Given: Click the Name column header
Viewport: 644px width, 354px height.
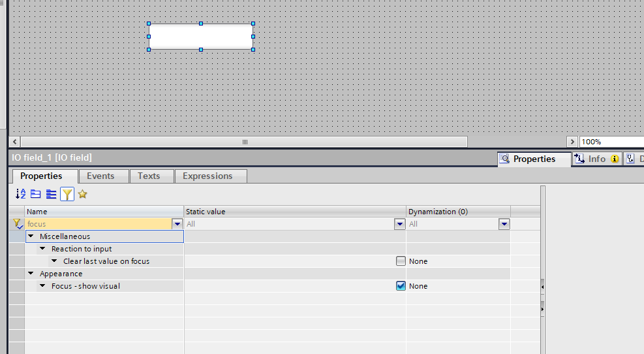Looking at the screenshot, I should point(104,212).
